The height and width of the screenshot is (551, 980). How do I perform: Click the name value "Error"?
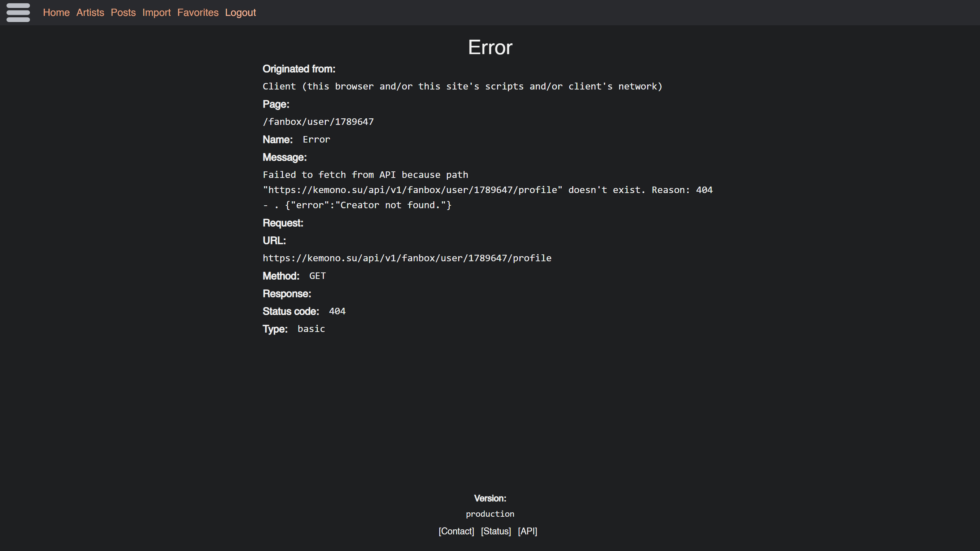click(x=316, y=140)
